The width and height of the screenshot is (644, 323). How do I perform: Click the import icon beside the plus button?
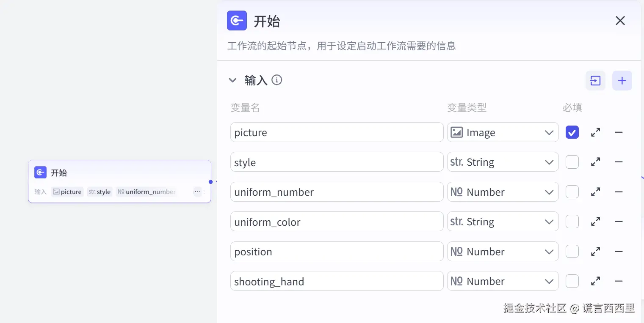click(x=595, y=80)
